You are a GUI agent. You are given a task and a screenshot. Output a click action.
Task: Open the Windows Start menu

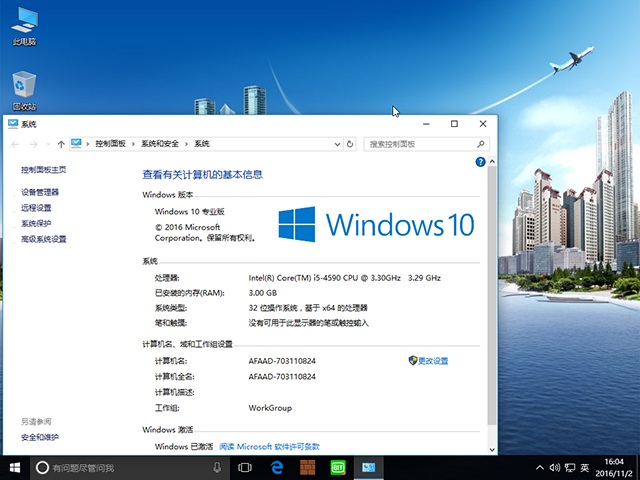[15, 467]
